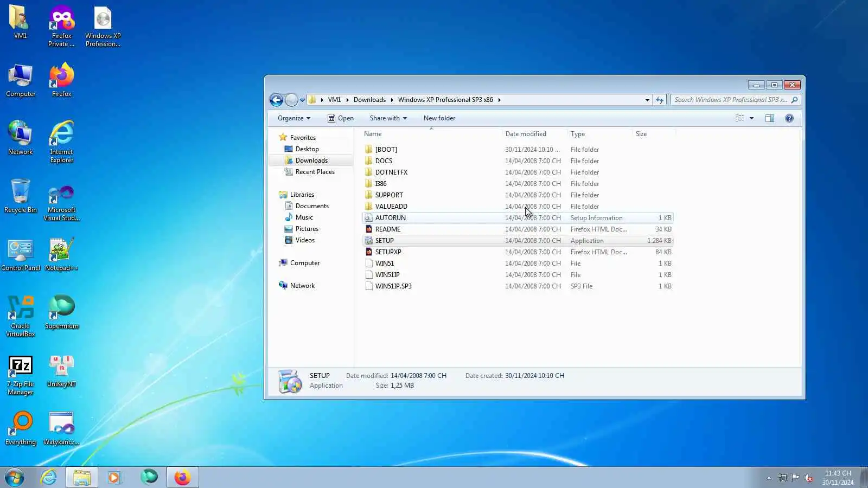
Task: Select the WIN51IP.SP3 file
Action: (x=518, y=286)
